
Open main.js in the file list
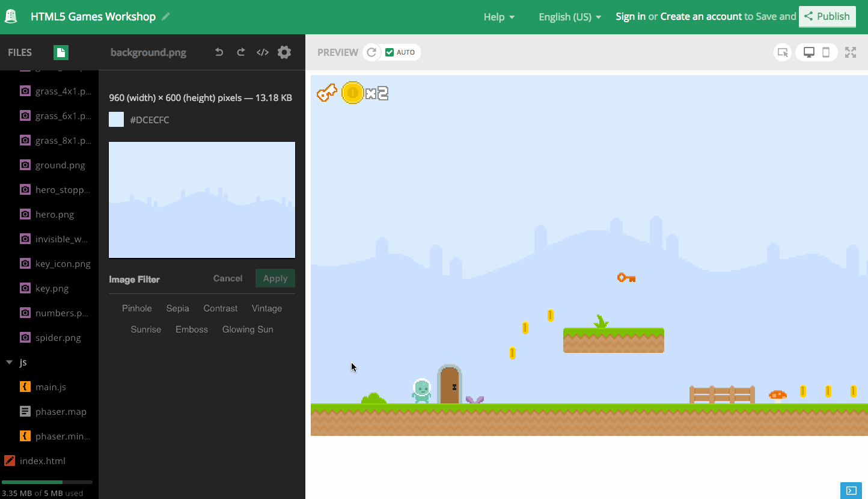pos(50,387)
